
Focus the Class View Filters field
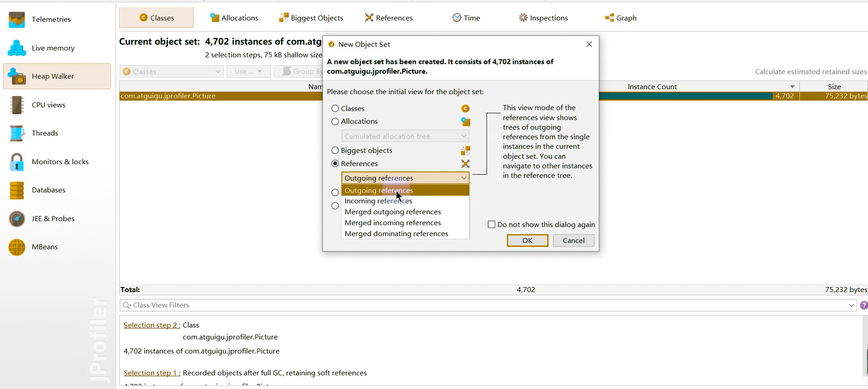point(487,305)
